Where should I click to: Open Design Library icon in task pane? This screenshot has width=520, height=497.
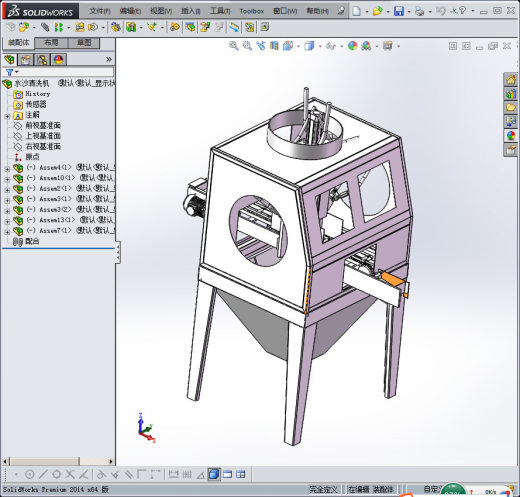point(511,94)
